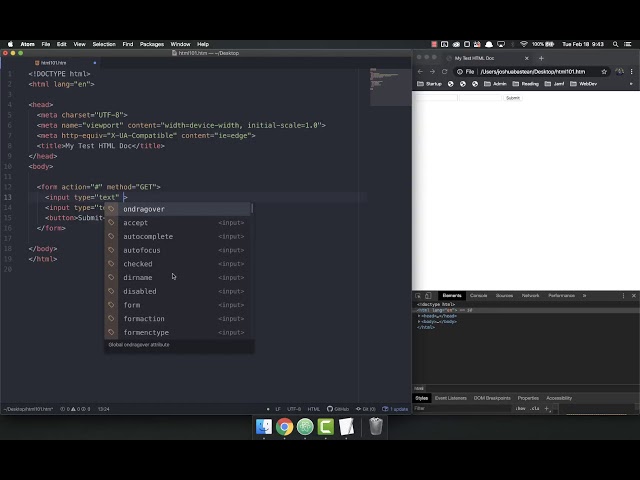
Task: Open the Jamf bookmarks folder
Action: coord(554,84)
